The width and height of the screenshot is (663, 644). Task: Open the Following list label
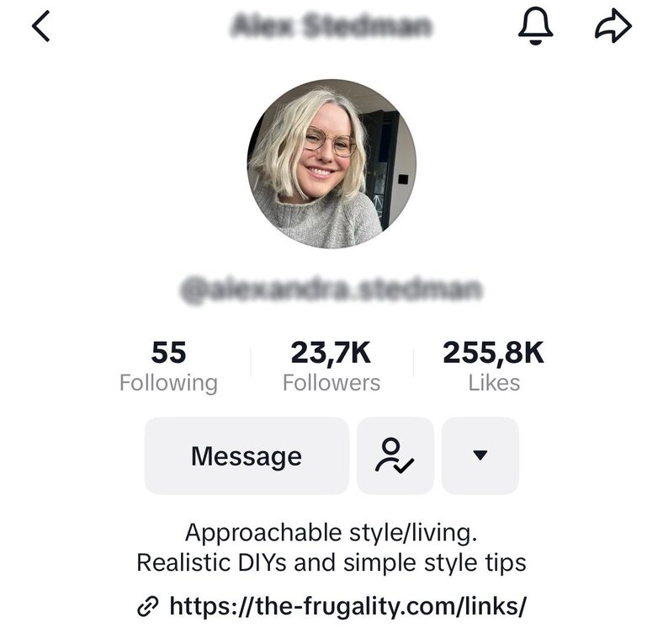click(168, 383)
